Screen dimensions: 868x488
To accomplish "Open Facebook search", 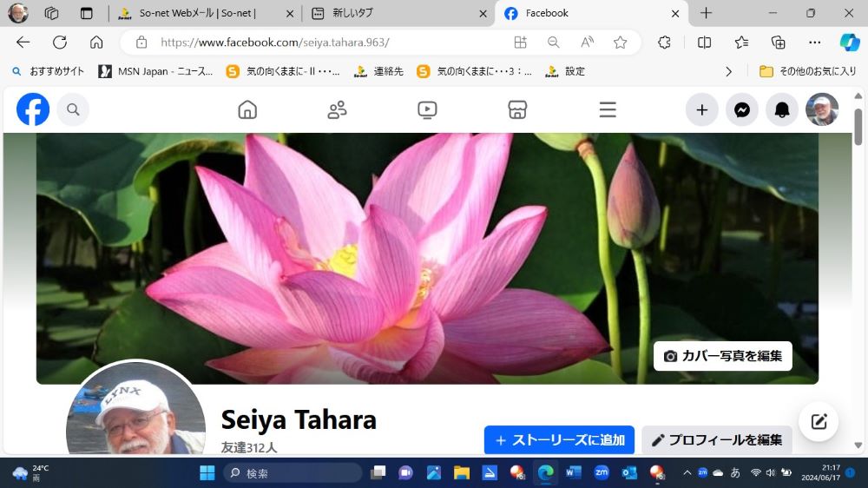I will 73,109.
